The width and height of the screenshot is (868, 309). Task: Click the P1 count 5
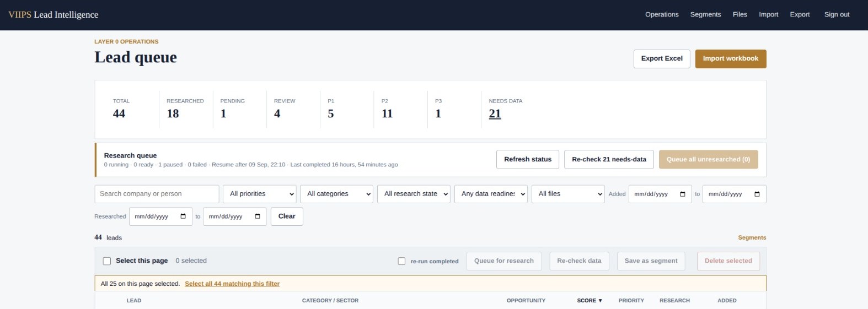click(x=331, y=114)
